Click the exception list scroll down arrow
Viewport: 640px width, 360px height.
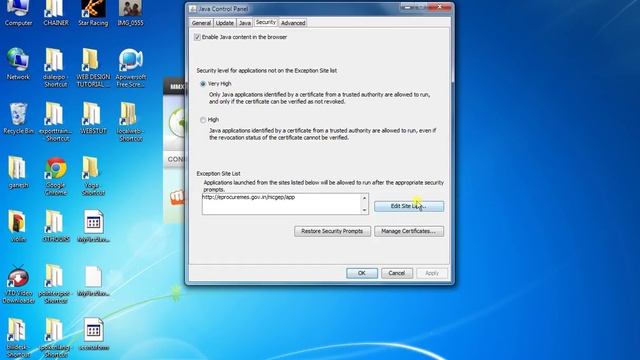364,210
